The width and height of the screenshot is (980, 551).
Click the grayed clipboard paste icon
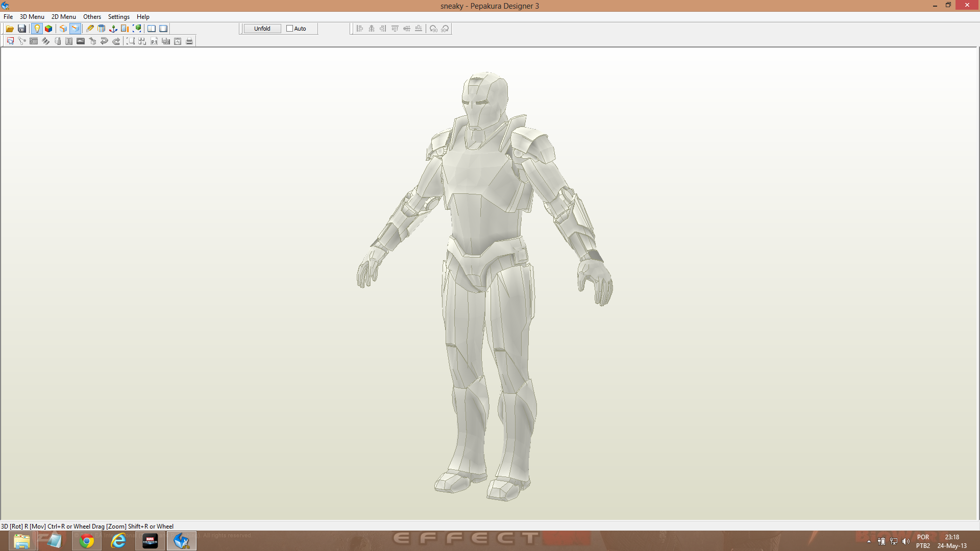178,41
